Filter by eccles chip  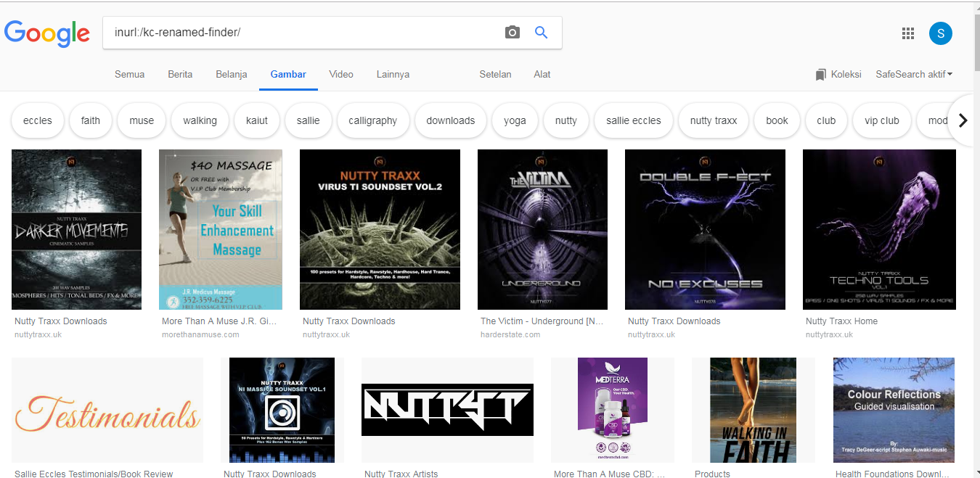tap(38, 120)
